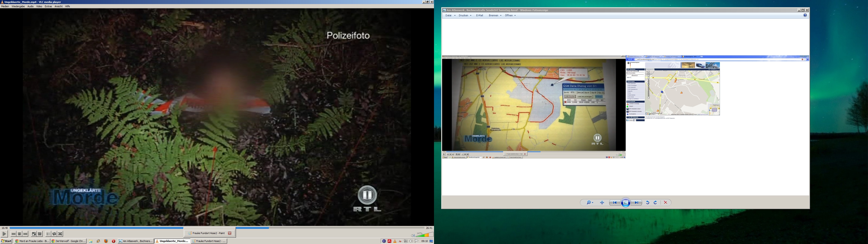This screenshot has height=244, width=868.
Task: Open VLC extended settings equalizer icon
Action: (40, 234)
